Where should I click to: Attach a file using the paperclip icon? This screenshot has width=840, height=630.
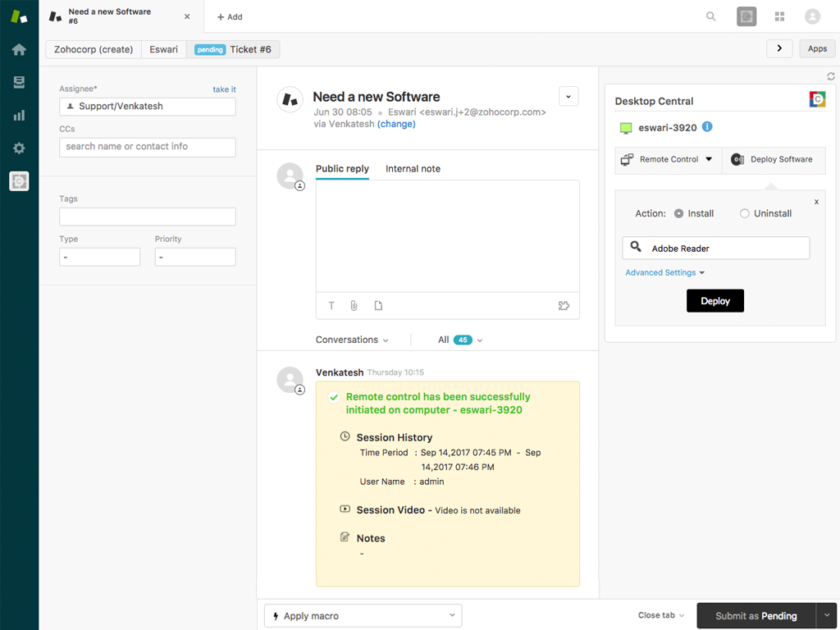pyautogui.click(x=354, y=304)
